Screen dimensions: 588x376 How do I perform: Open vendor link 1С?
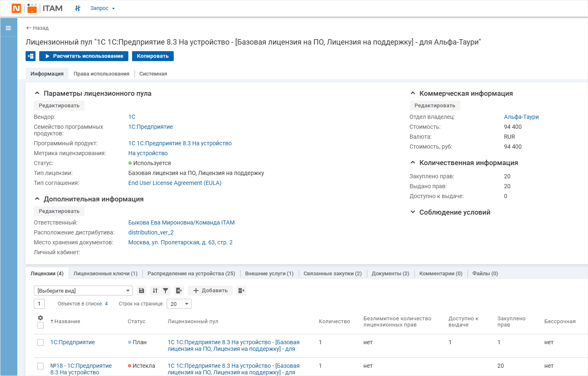(132, 117)
